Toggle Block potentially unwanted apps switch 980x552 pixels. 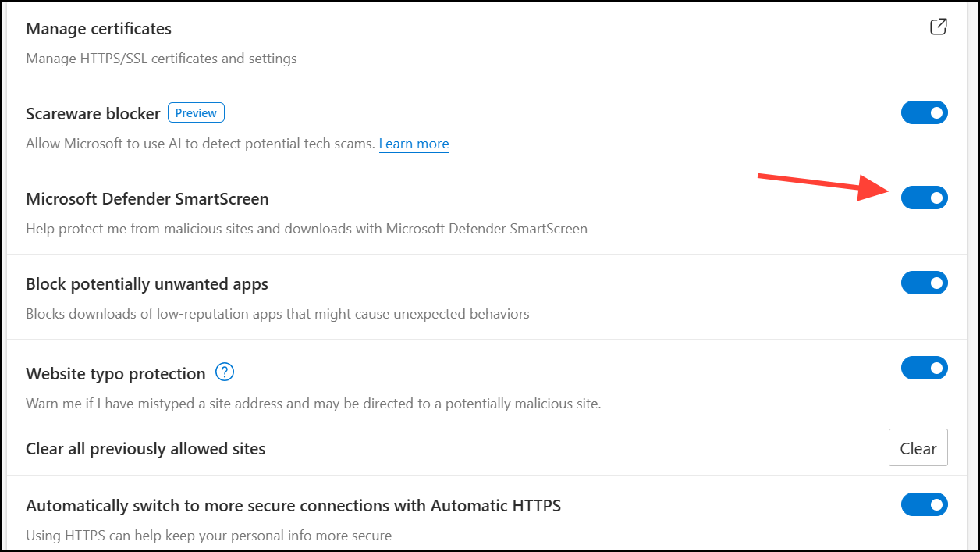(924, 283)
